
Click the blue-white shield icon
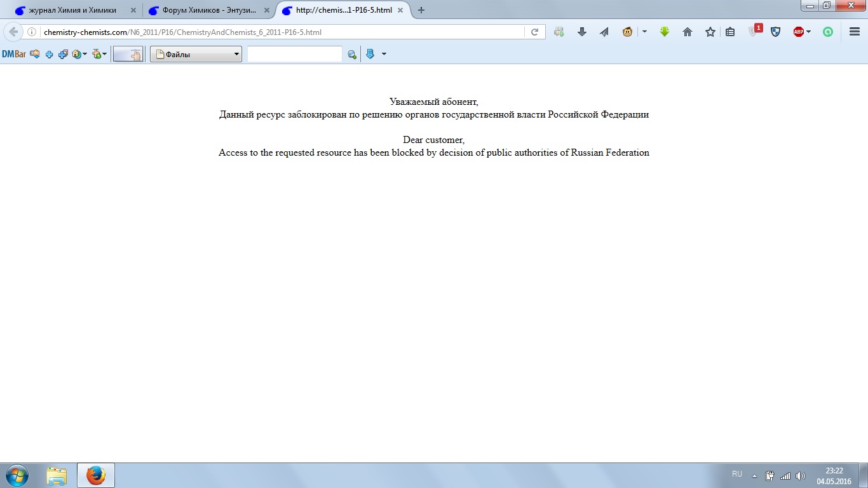click(x=775, y=32)
